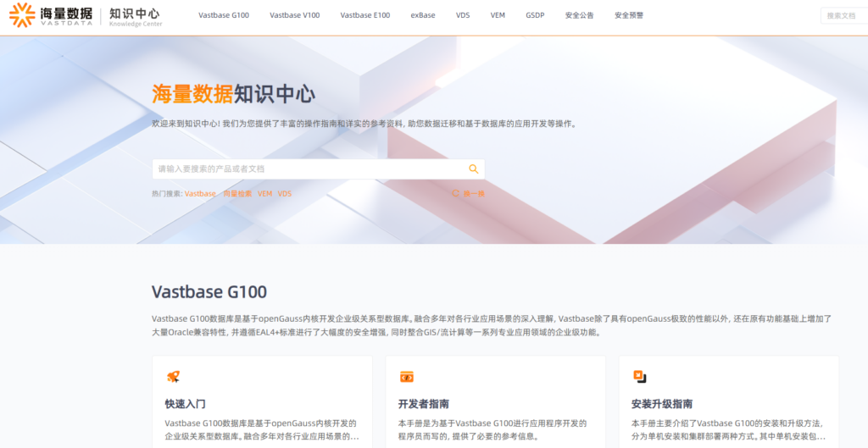
Task: Click the 换一换 refresh link
Action: point(474,194)
